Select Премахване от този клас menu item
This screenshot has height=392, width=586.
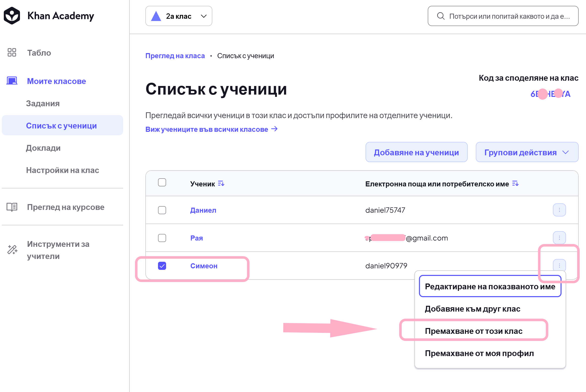click(474, 331)
